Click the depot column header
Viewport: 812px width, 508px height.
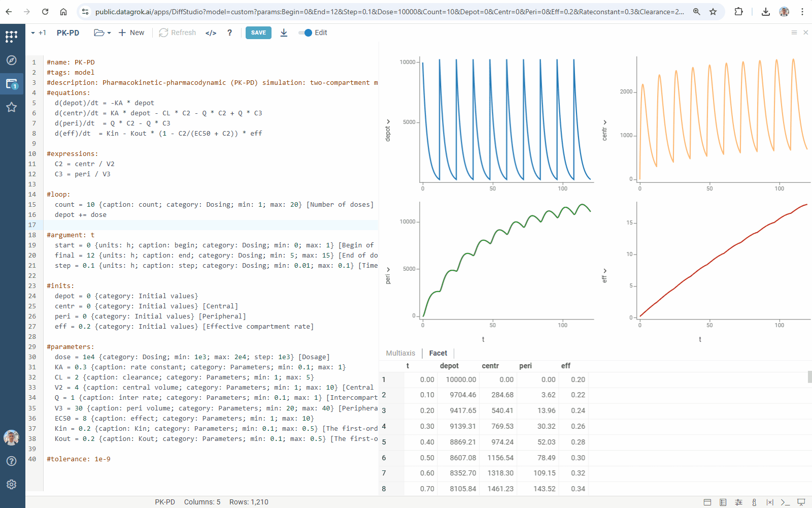click(x=449, y=366)
